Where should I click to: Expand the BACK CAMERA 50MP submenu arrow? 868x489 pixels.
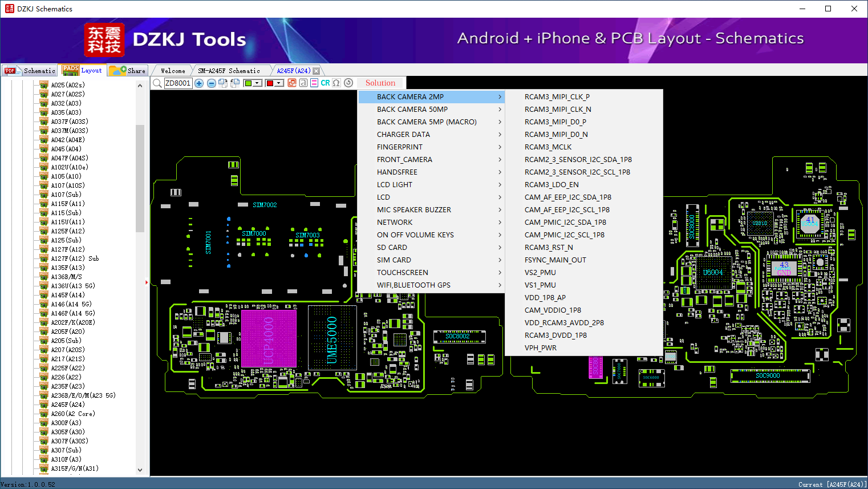click(x=500, y=110)
